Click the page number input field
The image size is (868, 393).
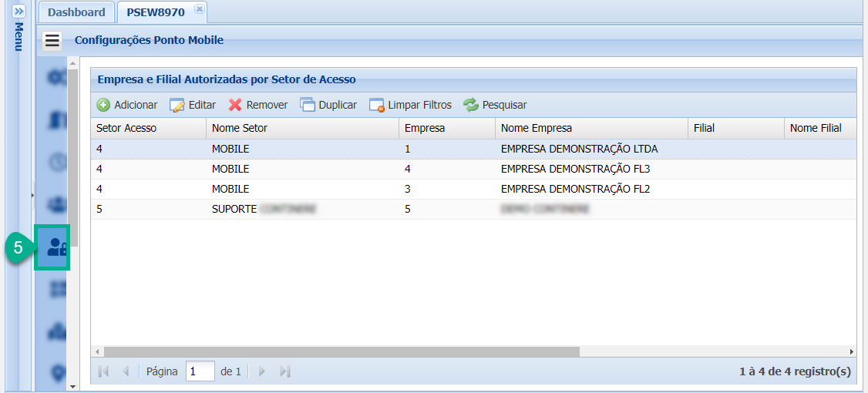click(x=200, y=371)
